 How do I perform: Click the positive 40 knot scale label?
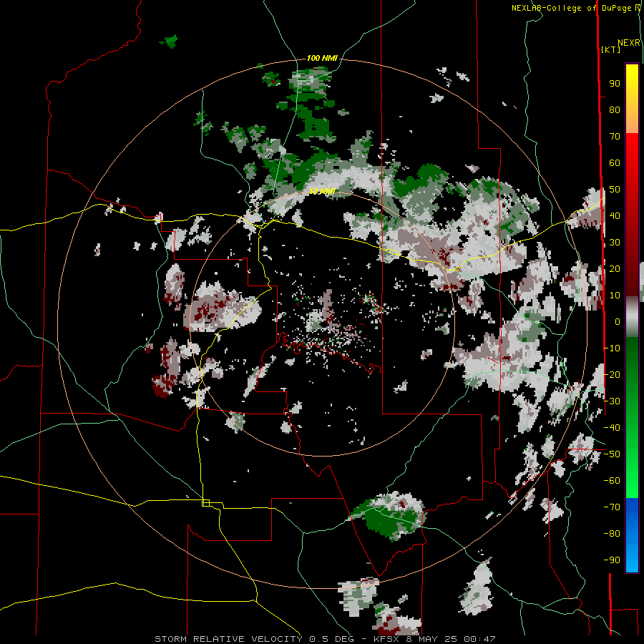(615, 216)
